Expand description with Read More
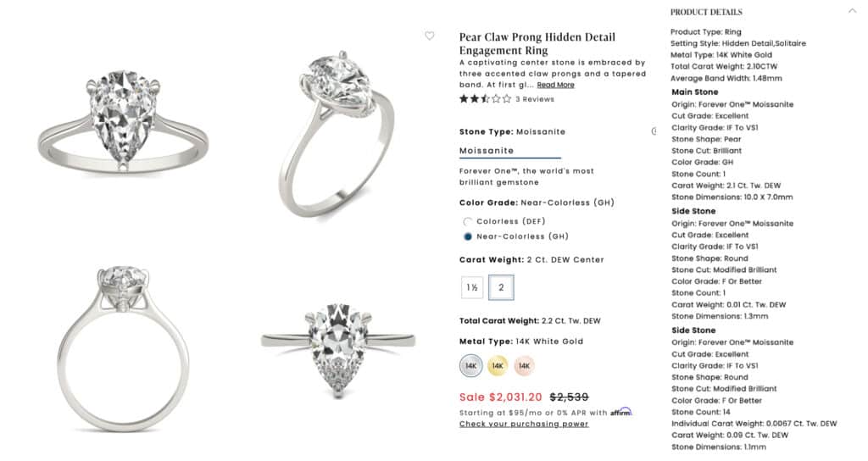Screen dimensions: 868x461 (x=555, y=85)
